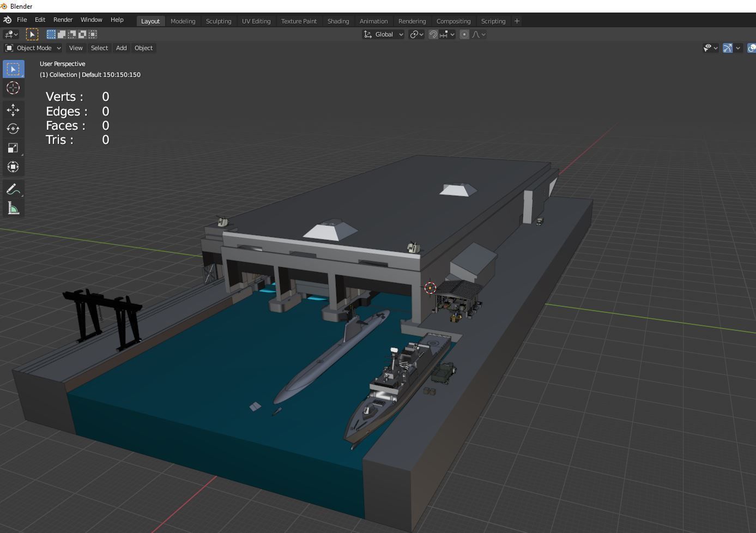Open the Global transform orientation dropdown
Image resolution: width=756 pixels, height=533 pixels.
point(383,34)
